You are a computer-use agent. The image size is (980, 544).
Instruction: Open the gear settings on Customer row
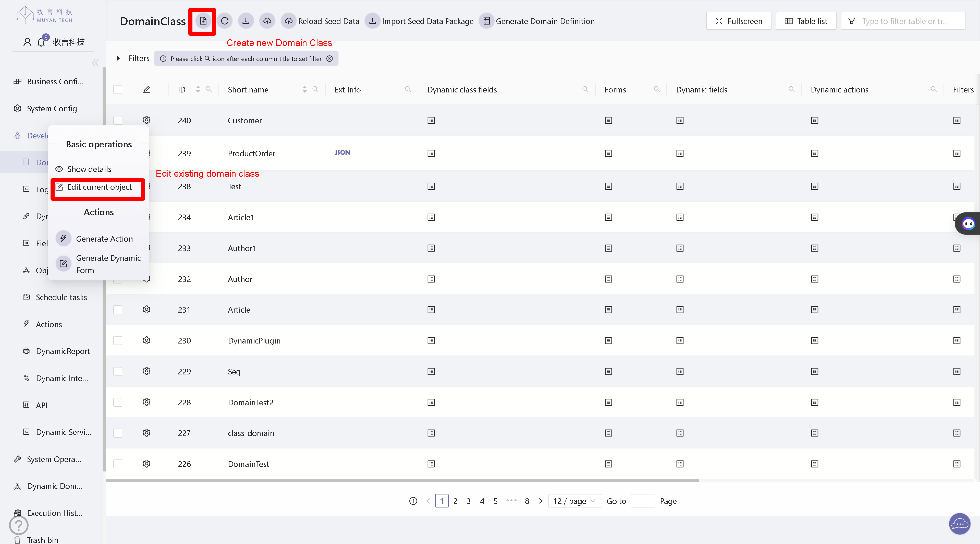pyautogui.click(x=146, y=120)
